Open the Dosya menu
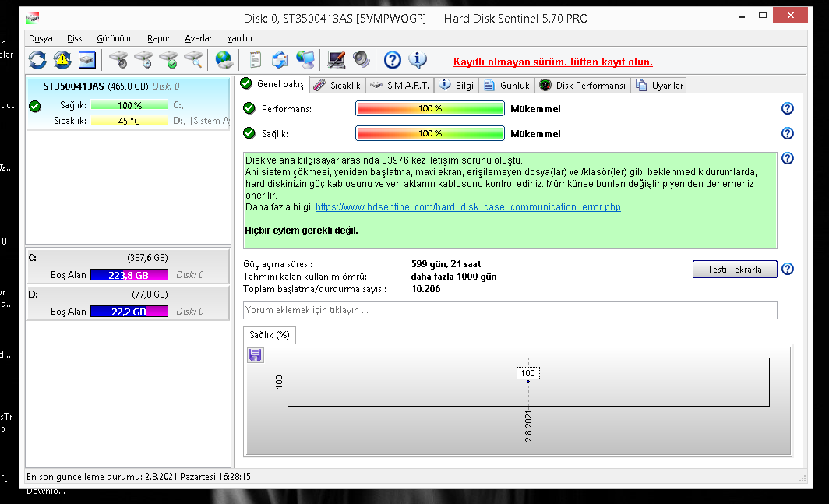Image resolution: width=829 pixels, height=504 pixels. pyautogui.click(x=41, y=38)
